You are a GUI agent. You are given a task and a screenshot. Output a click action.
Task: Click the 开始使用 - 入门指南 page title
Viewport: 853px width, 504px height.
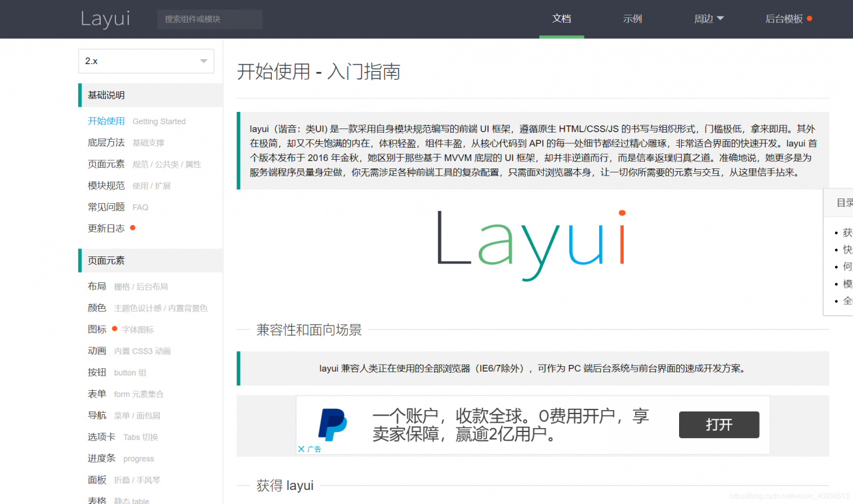(x=319, y=71)
